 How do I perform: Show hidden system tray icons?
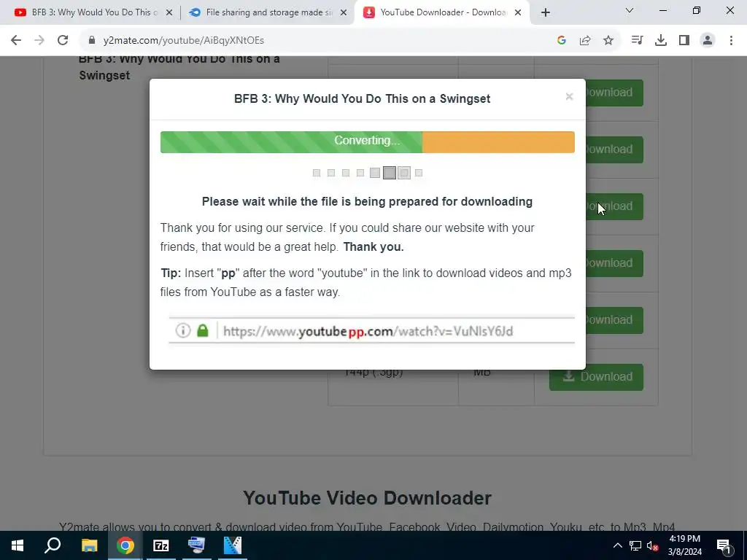coord(617,545)
